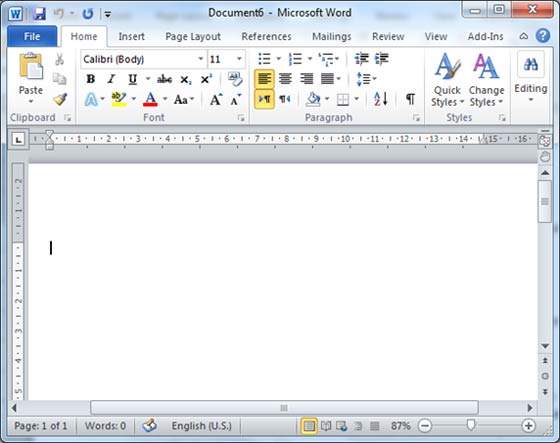Copy selection using Copy icon
The width and height of the screenshot is (560, 443).
(59, 79)
